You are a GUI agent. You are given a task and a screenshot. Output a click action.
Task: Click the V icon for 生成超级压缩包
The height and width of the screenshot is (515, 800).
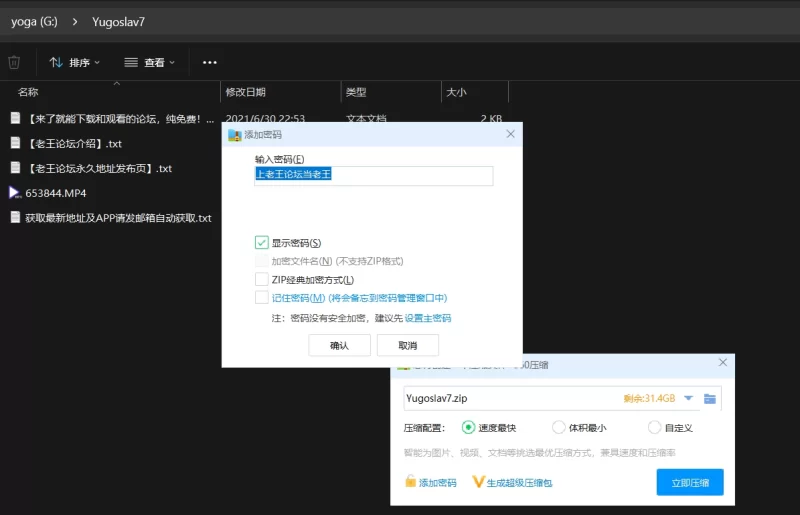(x=478, y=482)
